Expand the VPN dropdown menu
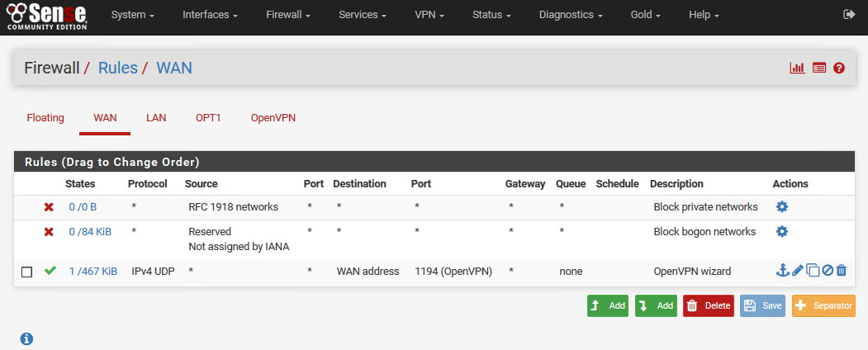 429,15
